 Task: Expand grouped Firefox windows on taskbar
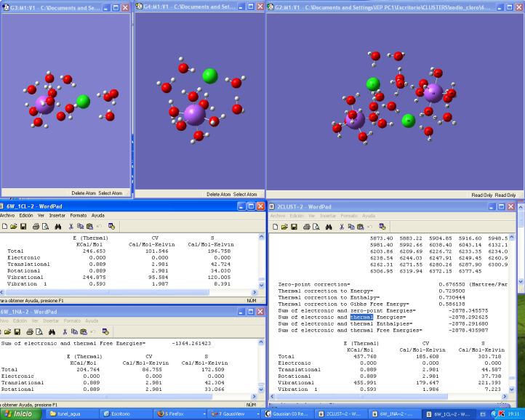(x=174, y=413)
